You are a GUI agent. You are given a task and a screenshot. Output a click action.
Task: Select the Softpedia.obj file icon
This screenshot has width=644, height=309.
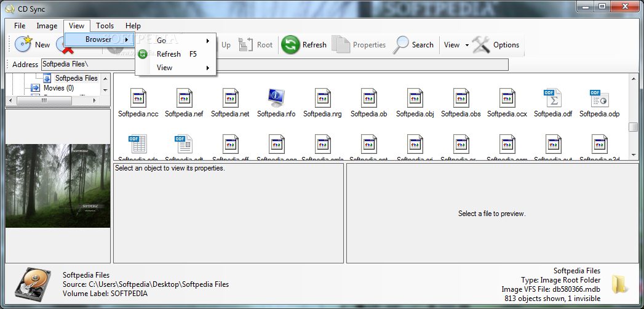click(x=415, y=98)
